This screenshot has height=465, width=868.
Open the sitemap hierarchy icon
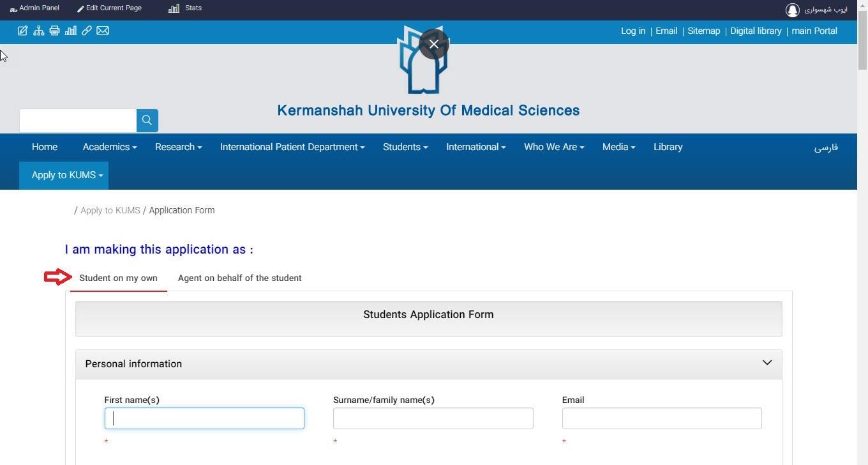[x=39, y=31]
